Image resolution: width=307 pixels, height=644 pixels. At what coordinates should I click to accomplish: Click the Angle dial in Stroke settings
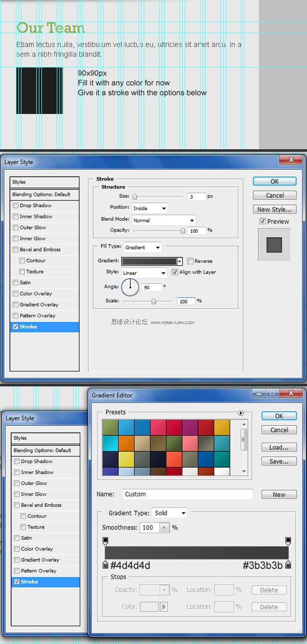pyautogui.click(x=130, y=287)
